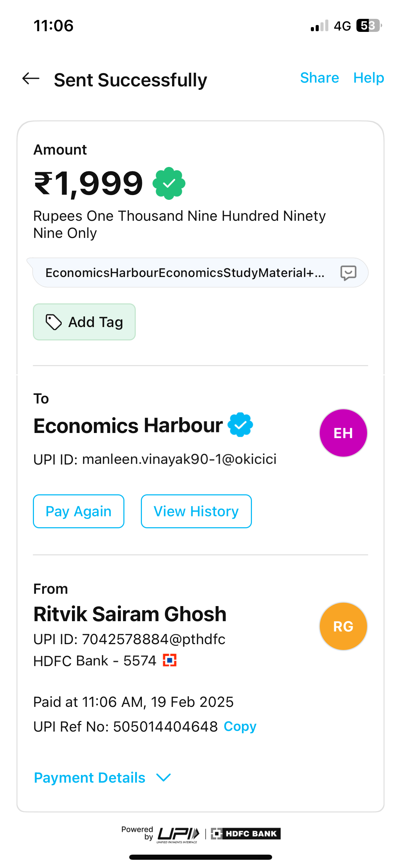The image size is (401, 868).
Task: Tap the RG sender avatar
Action: [343, 626]
